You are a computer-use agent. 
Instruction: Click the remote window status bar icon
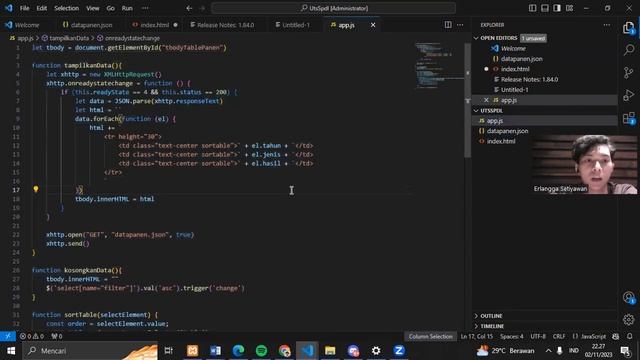tap(8, 336)
